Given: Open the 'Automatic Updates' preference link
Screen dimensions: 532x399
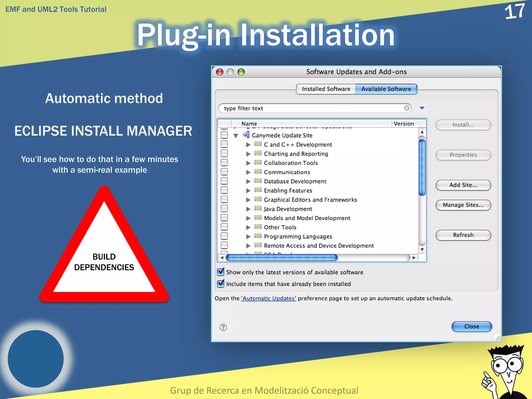Looking at the screenshot, I should click(268, 298).
